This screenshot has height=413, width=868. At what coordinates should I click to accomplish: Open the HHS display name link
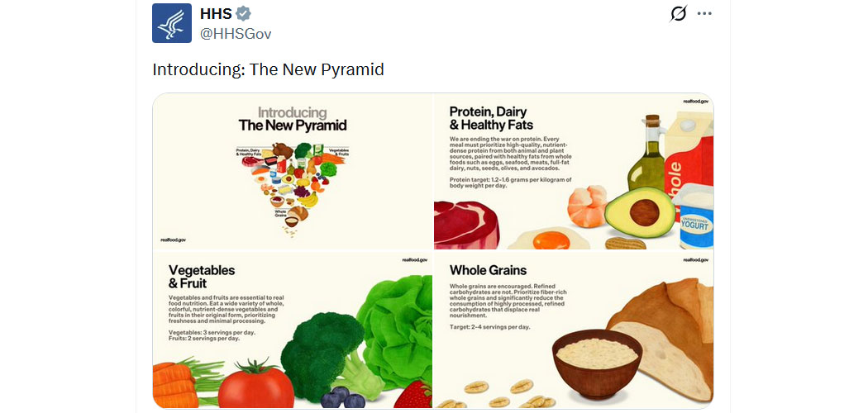pos(215,14)
